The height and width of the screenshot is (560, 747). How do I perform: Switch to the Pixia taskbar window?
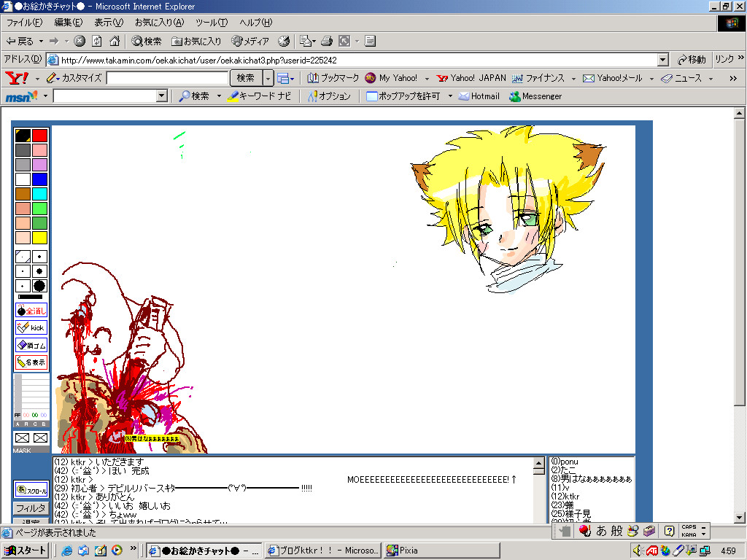[441, 551]
